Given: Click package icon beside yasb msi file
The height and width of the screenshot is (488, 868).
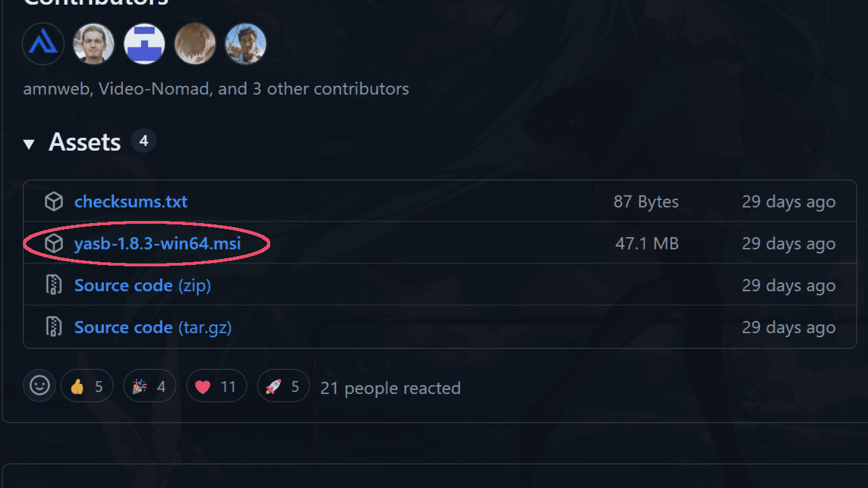Looking at the screenshot, I should point(53,243).
